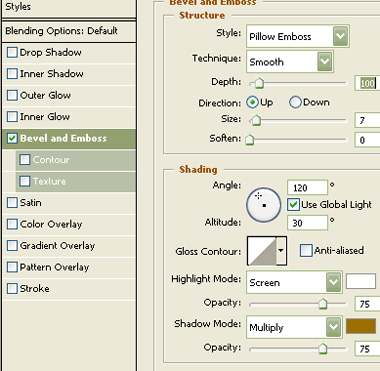Click the Shadow Opacity slider handle
The height and width of the screenshot is (371, 380).
[x=322, y=349]
